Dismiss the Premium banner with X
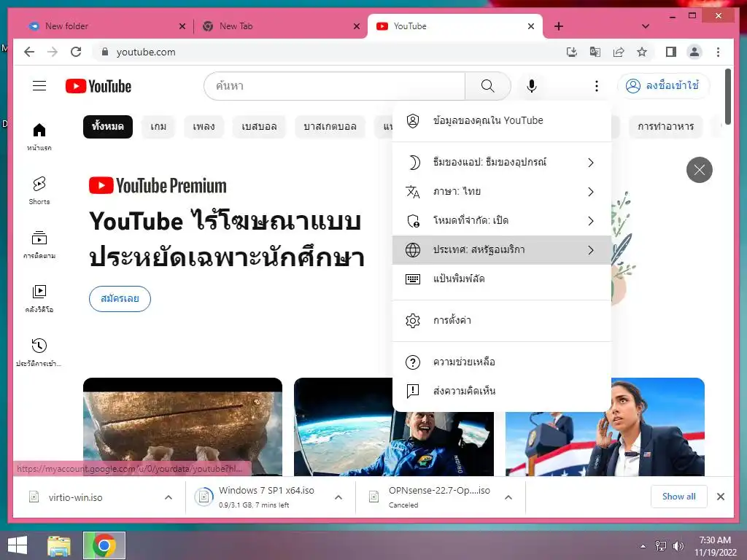 (x=699, y=169)
